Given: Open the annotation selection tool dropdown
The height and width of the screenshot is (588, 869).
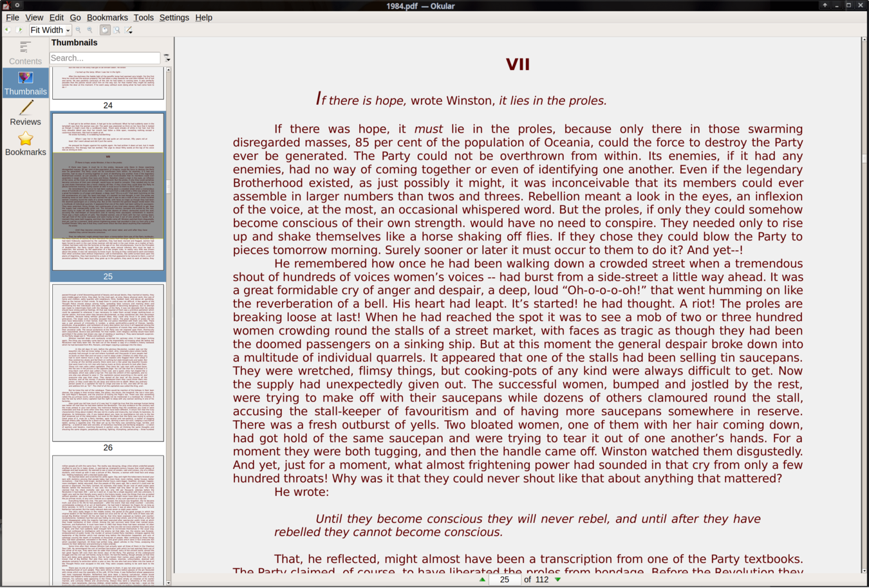Looking at the screenshot, I should click(x=129, y=30).
